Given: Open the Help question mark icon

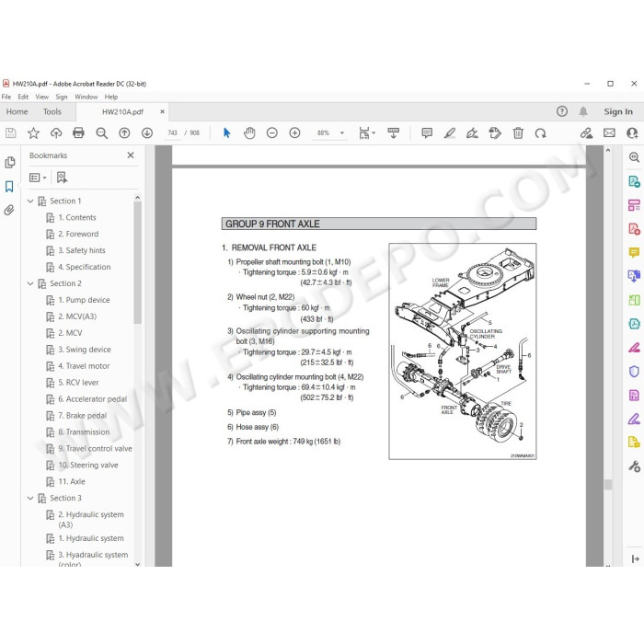Looking at the screenshot, I should pyautogui.click(x=562, y=111).
